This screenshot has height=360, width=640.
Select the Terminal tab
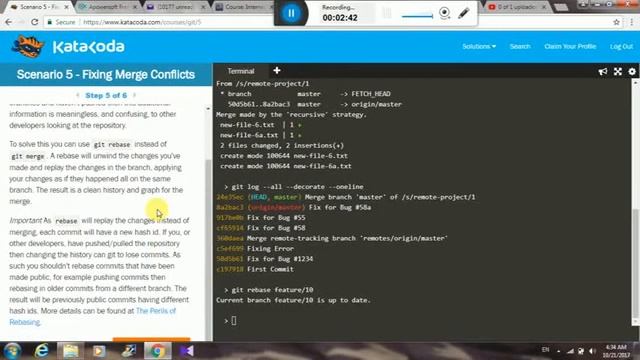(241, 71)
